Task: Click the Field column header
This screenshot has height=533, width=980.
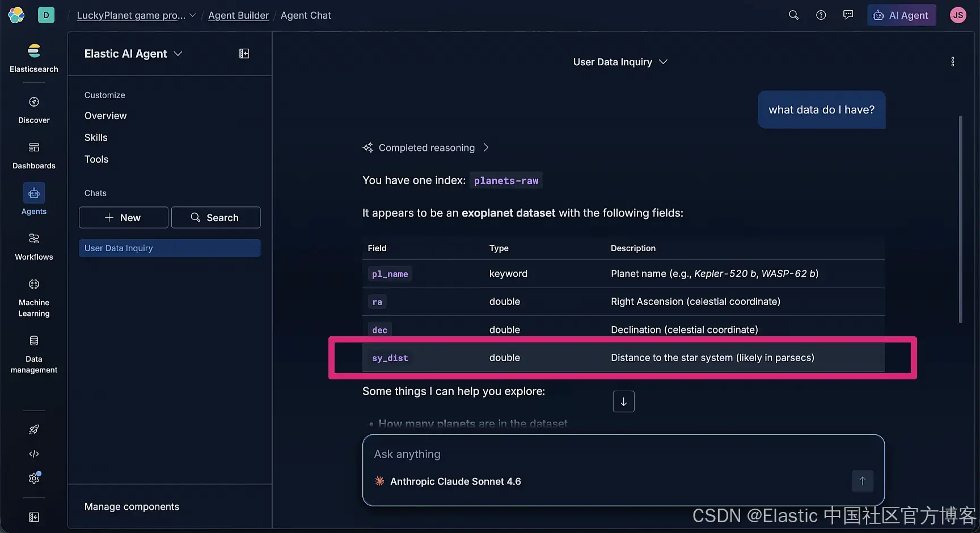Action: [x=377, y=248]
